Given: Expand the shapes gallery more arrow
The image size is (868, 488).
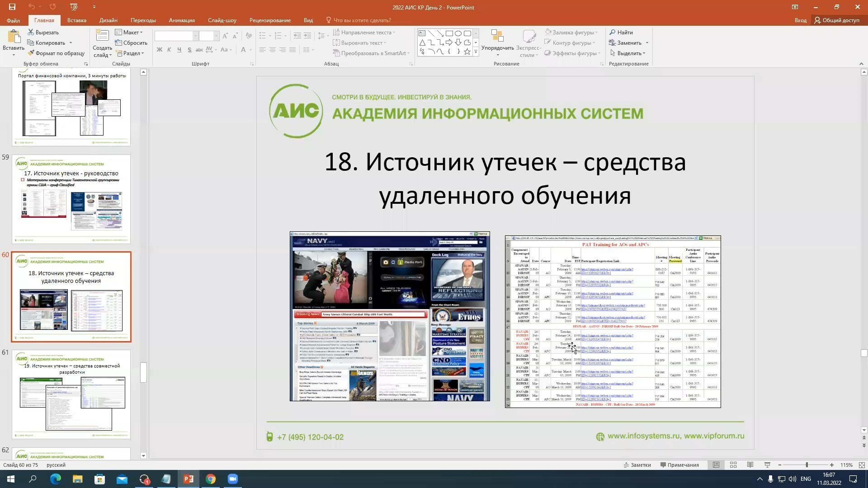Looking at the screenshot, I should (x=476, y=52).
